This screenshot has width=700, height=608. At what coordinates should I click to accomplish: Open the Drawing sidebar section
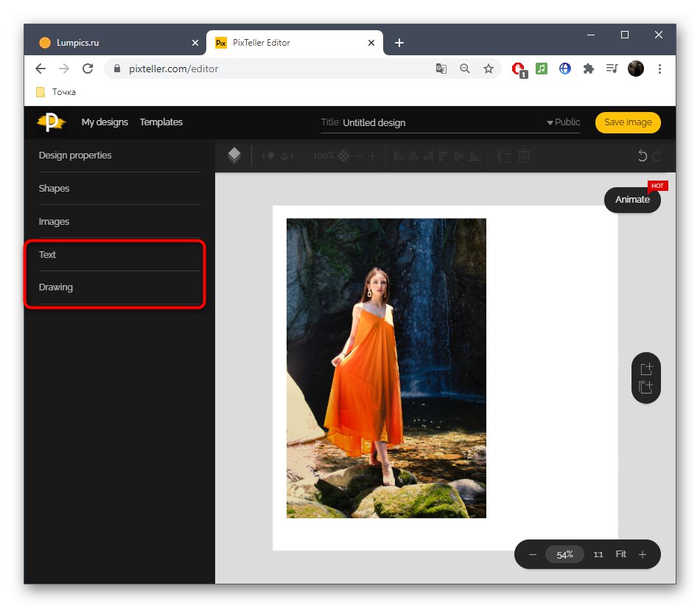pyautogui.click(x=55, y=287)
